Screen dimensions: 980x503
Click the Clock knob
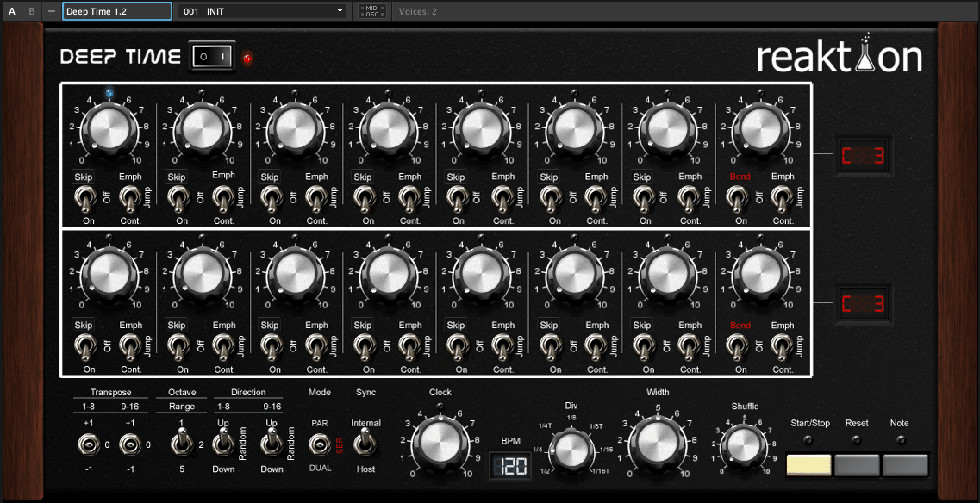[440, 442]
